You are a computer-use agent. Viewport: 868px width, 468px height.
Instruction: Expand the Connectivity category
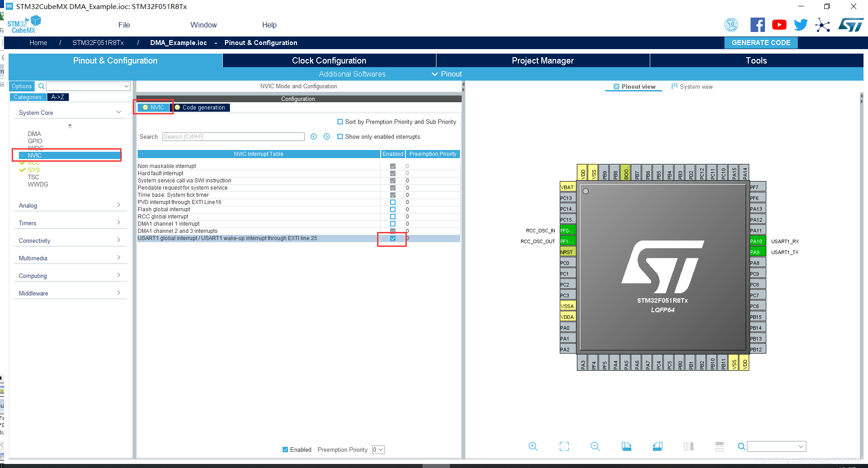[x=119, y=240]
